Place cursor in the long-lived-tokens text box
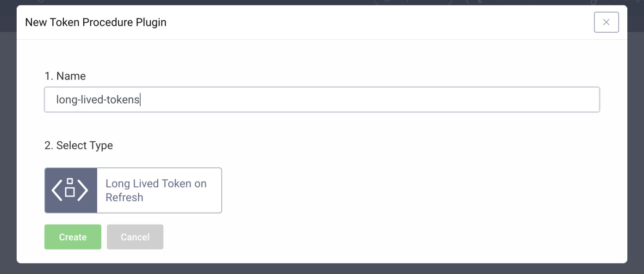 coord(322,99)
